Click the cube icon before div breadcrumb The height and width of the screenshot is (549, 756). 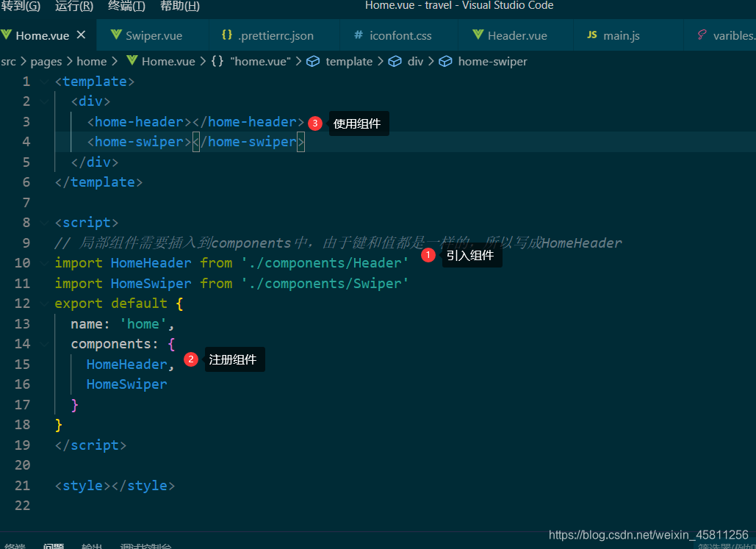click(x=395, y=61)
